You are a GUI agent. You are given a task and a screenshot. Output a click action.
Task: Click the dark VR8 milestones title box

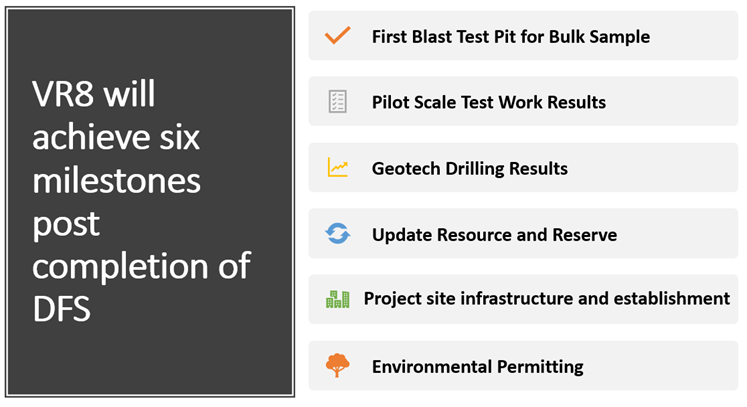[x=150, y=202]
